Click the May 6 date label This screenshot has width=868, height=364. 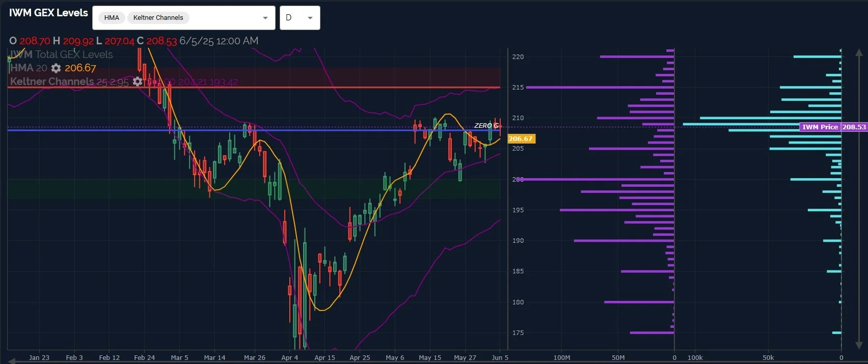click(x=395, y=357)
